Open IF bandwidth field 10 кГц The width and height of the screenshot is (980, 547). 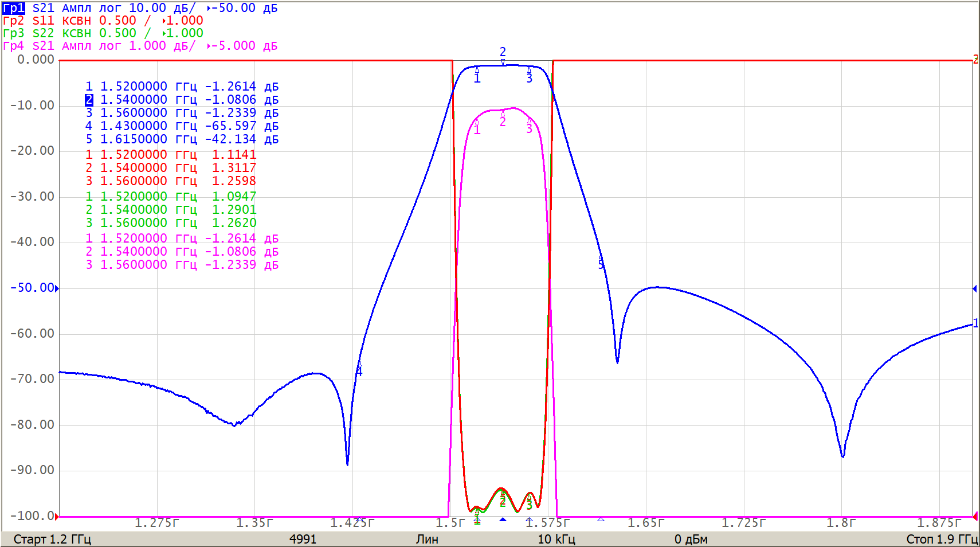coord(556,539)
